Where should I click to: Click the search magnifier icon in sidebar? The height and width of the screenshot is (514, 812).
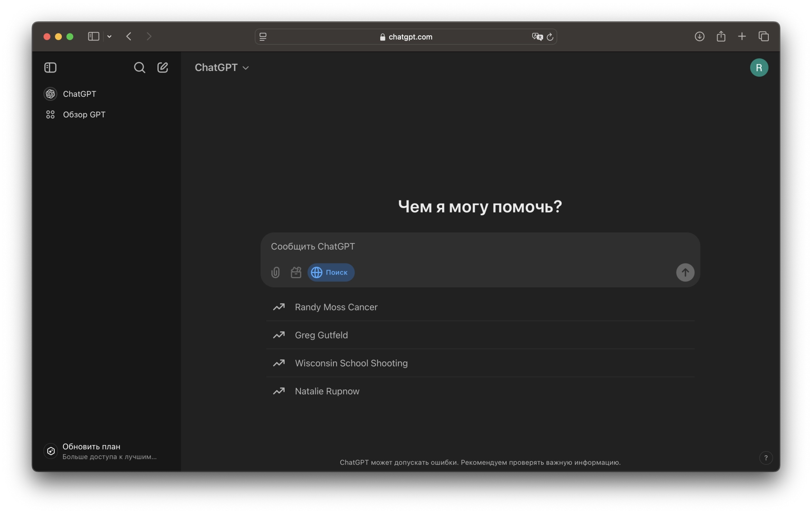(139, 68)
